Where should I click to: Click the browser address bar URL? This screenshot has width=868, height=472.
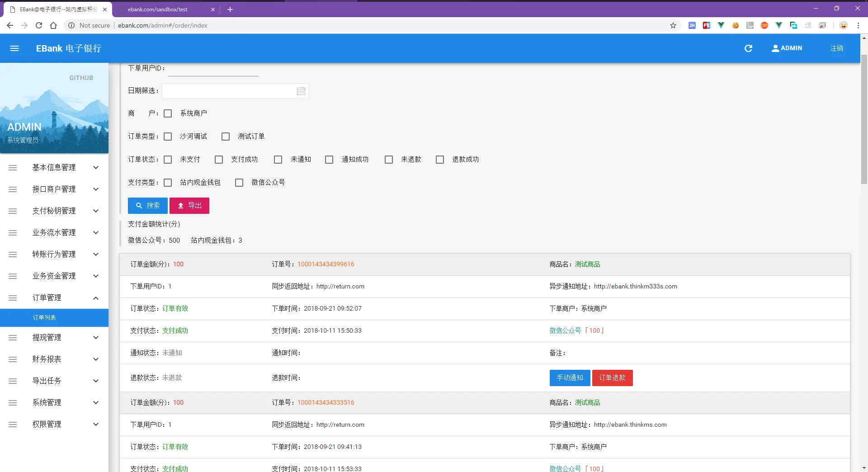(163, 25)
